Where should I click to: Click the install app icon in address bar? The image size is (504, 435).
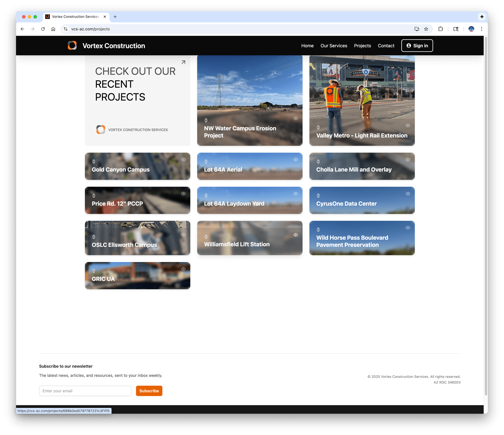click(x=417, y=29)
